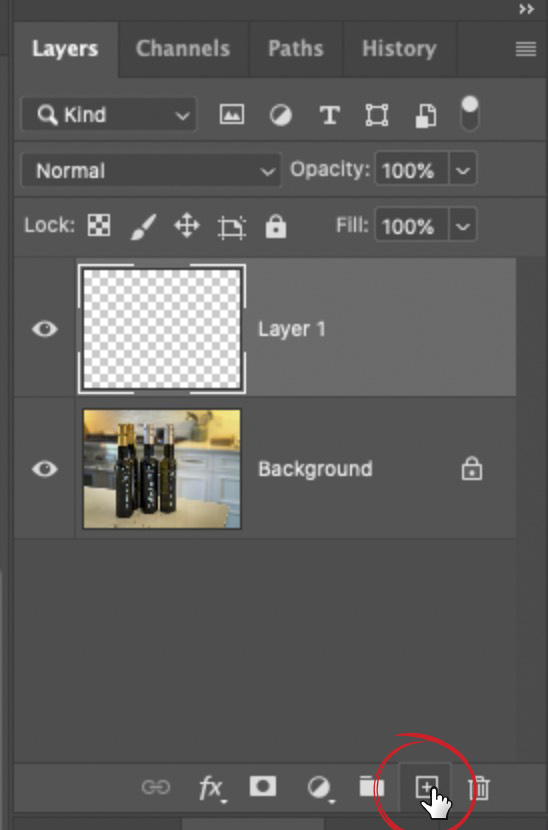Select the Background layer thumbnail

(162, 469)
